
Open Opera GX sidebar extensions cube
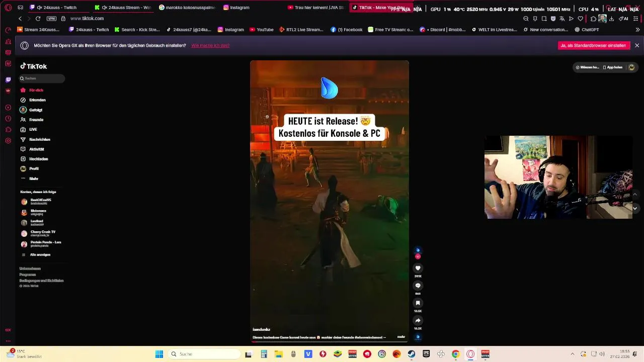pyautogui.click(x=8, y=130)
